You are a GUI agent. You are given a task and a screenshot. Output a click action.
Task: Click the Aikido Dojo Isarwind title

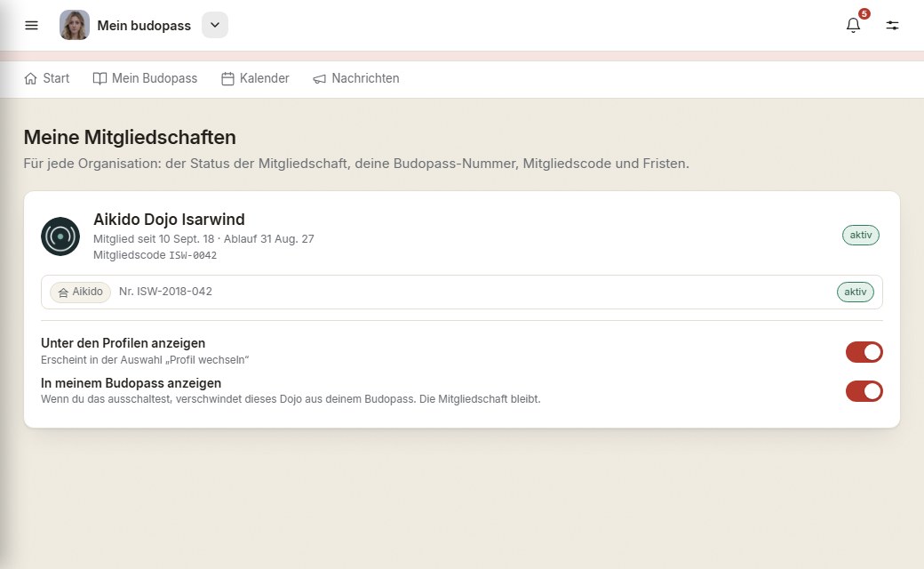(169, 220)
